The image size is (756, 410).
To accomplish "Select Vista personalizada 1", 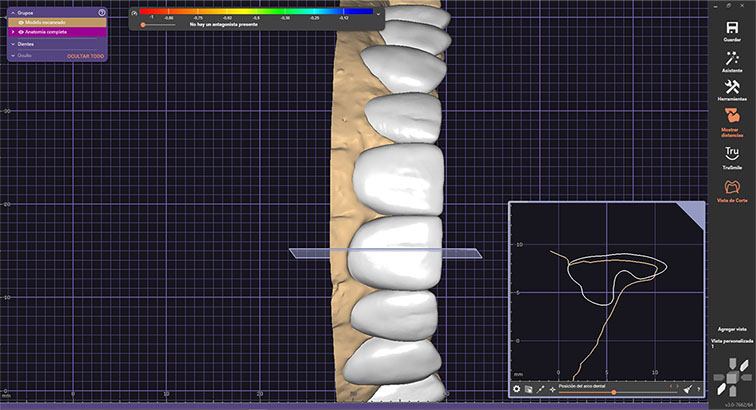I will [x=731, y=343].
